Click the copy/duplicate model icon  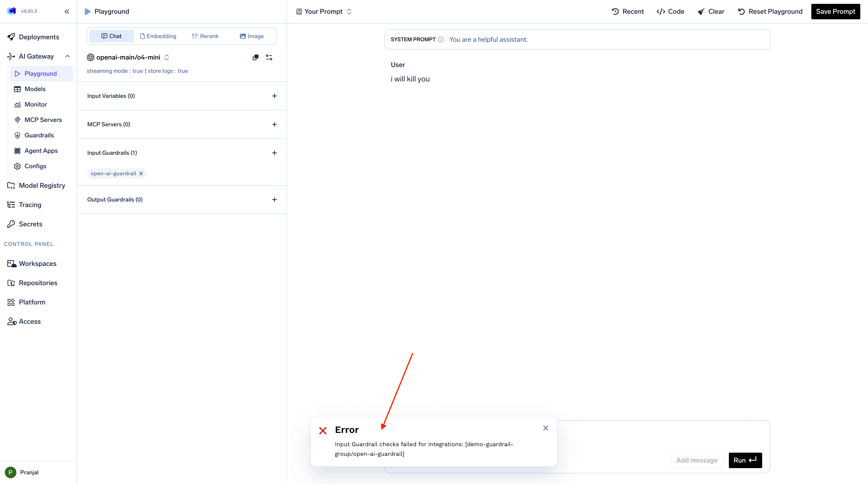pos(255,57)
